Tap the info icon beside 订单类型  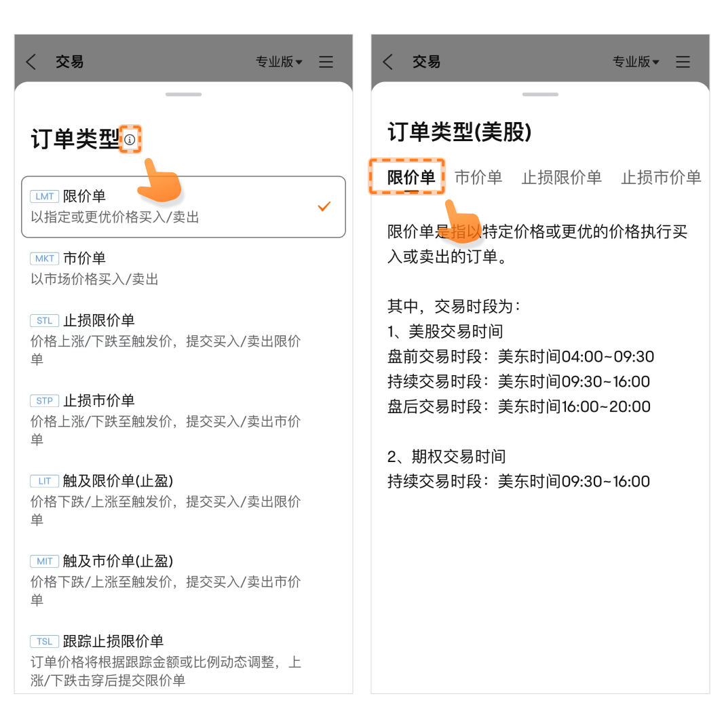pyautogui.click(x=130, y=139)
